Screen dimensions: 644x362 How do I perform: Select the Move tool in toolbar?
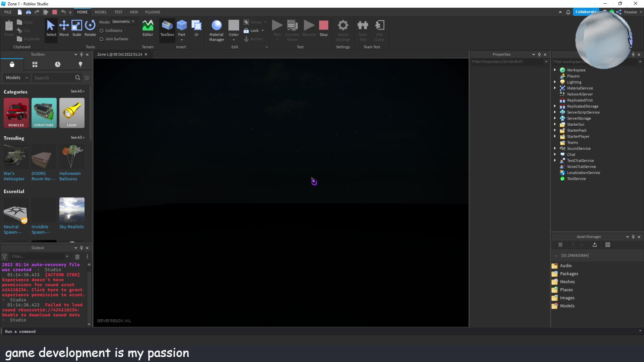click(x=63, y=27)
